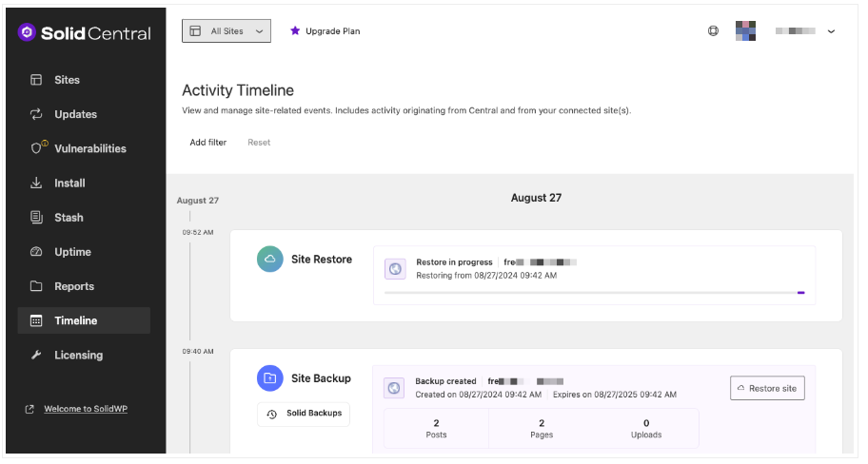Viewport: 868px width, 464px height.
Task: Click the Sites grid icon
Action: (x=36, y=80)
